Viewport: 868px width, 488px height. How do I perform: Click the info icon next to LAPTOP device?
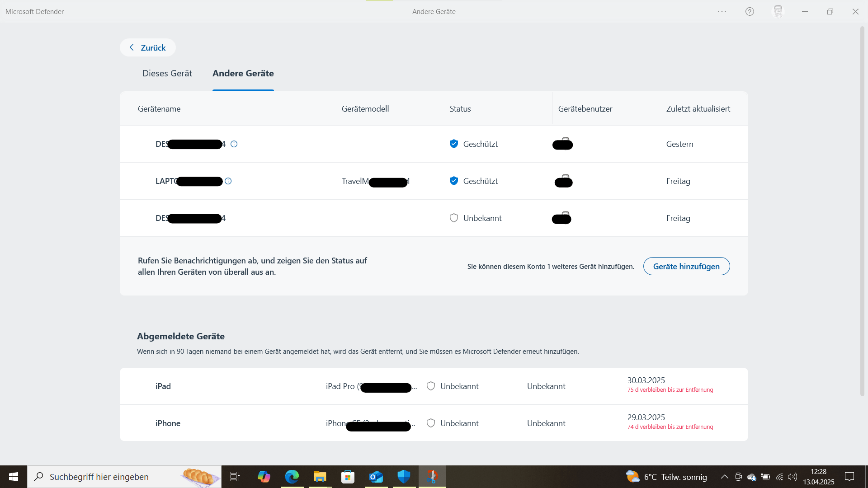[228, 181]
